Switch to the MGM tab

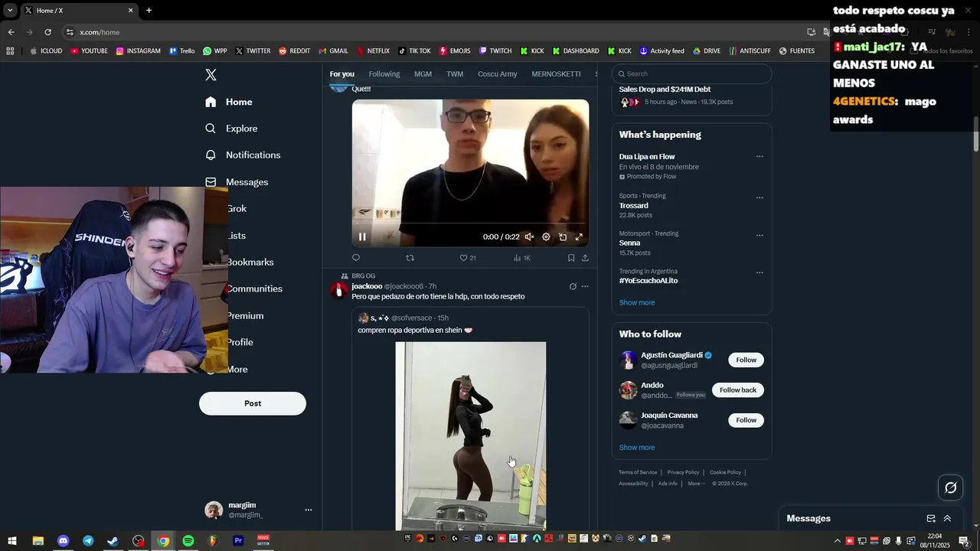423,73
